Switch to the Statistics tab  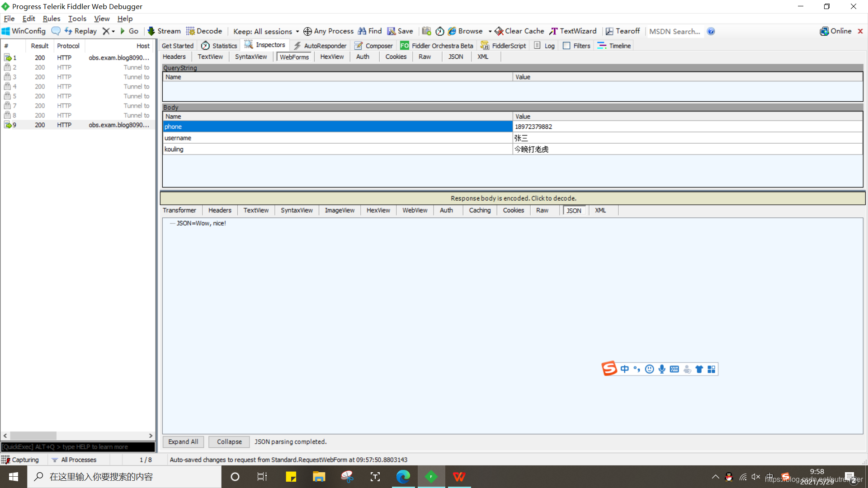click(x=219, y=46)
